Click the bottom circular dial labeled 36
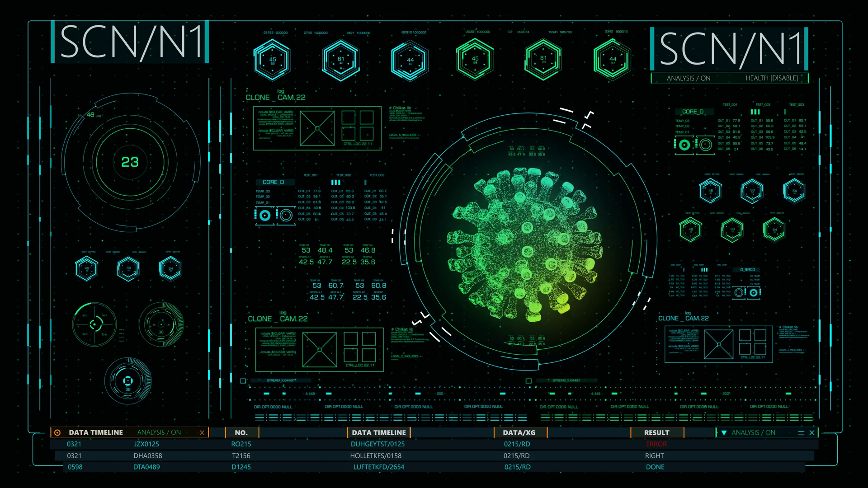This screenshot has width=868, height=488. [128, 381]
